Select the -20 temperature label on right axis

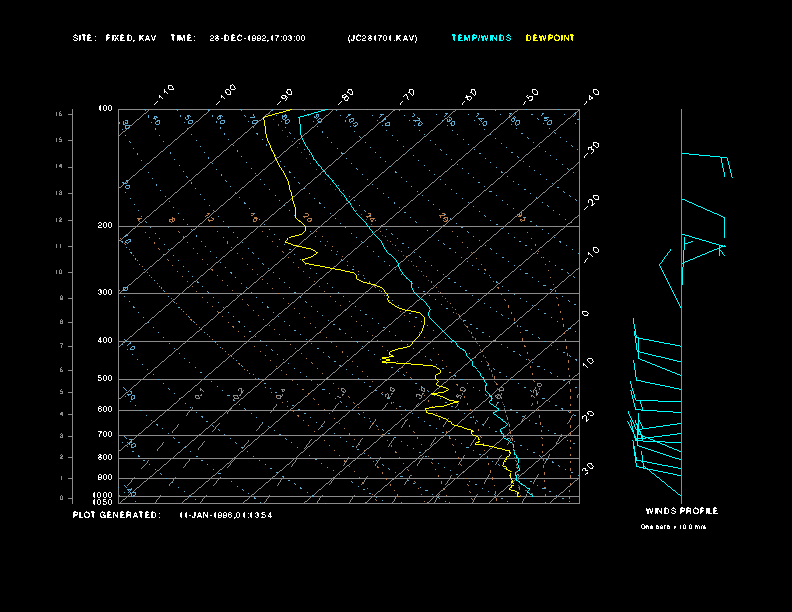tap(591, 201)
